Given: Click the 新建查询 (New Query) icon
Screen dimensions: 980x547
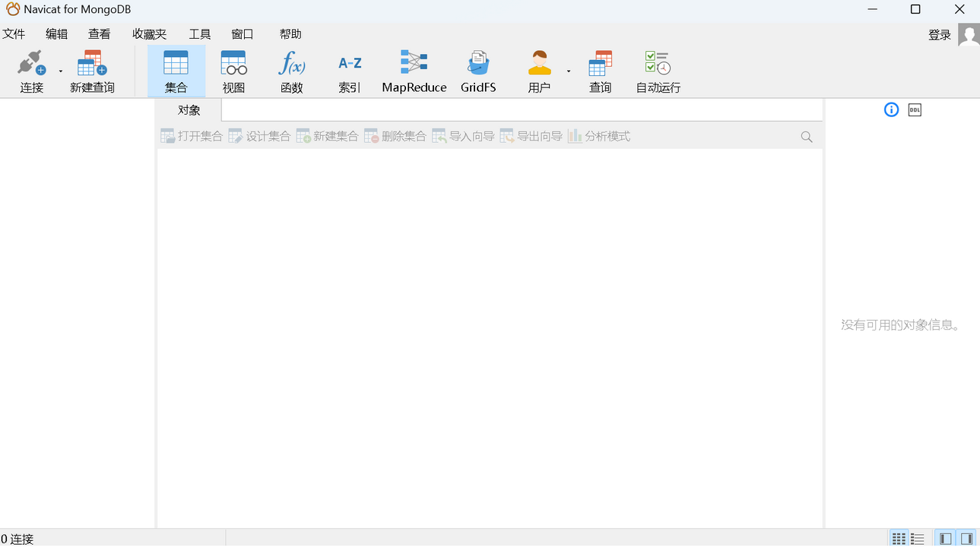Looking at the screenshot, I should click(x=91, y=70).
